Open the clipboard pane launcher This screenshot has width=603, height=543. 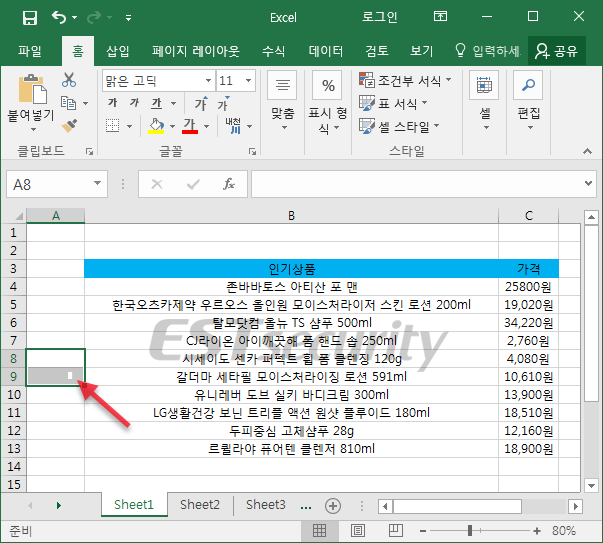click(x=90, y=152)
